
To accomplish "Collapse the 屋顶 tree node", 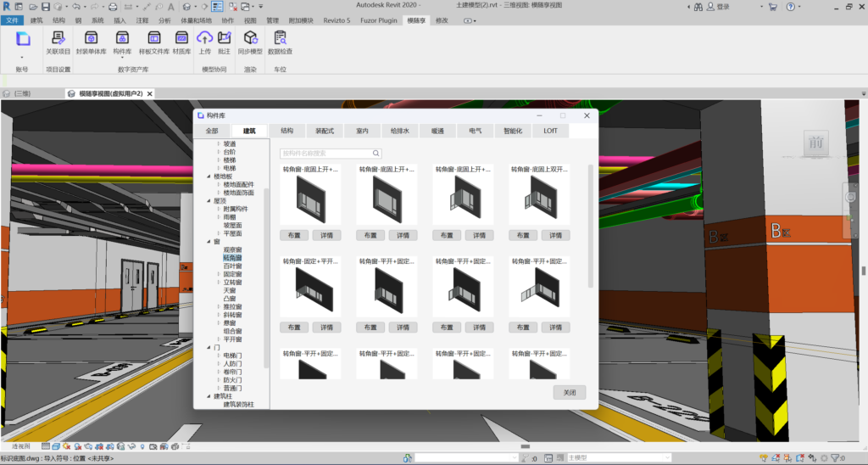I will 209,201.
